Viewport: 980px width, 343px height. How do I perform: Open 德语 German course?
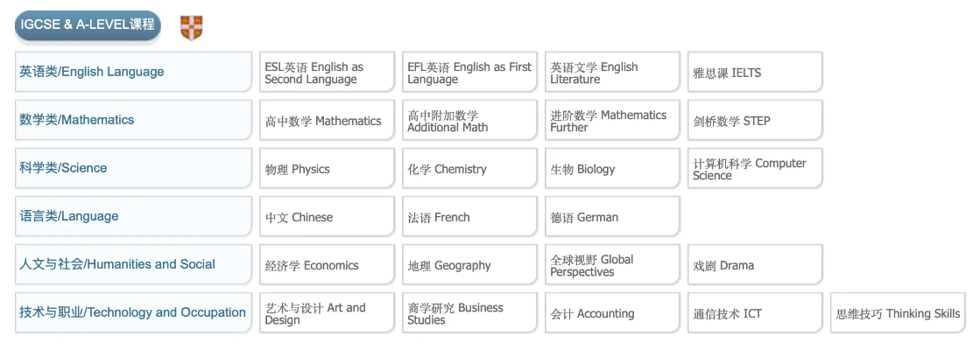(x=612, y=216)
